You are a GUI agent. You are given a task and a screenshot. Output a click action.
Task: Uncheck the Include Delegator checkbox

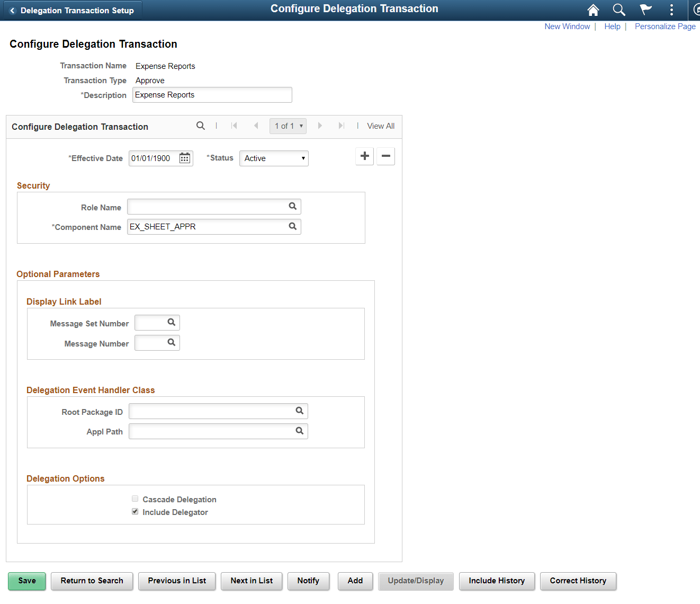click(135, 511)
